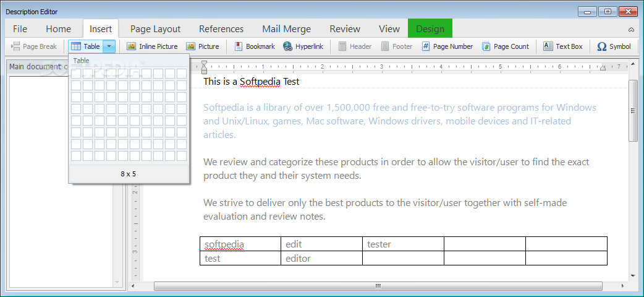Edit the Footer
Image resolution: width=644 pixels, height=297 pixels.
pyautogui.click(x=397, y=46)
